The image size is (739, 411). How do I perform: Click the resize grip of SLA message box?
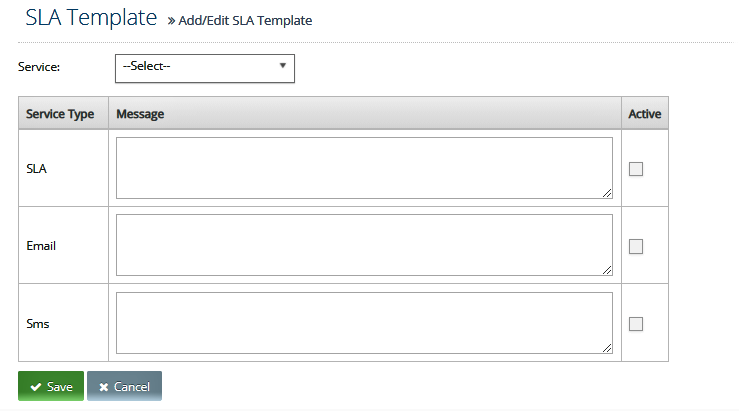(x=607, y=193)
